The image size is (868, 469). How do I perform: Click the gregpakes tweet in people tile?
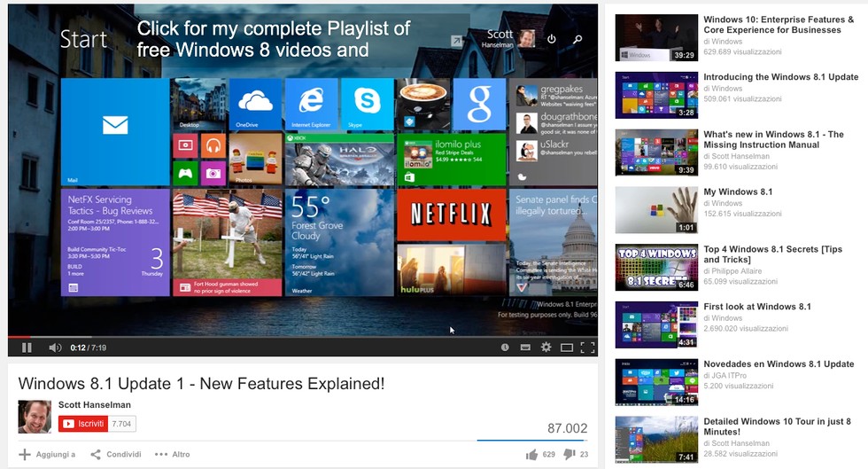556,96
